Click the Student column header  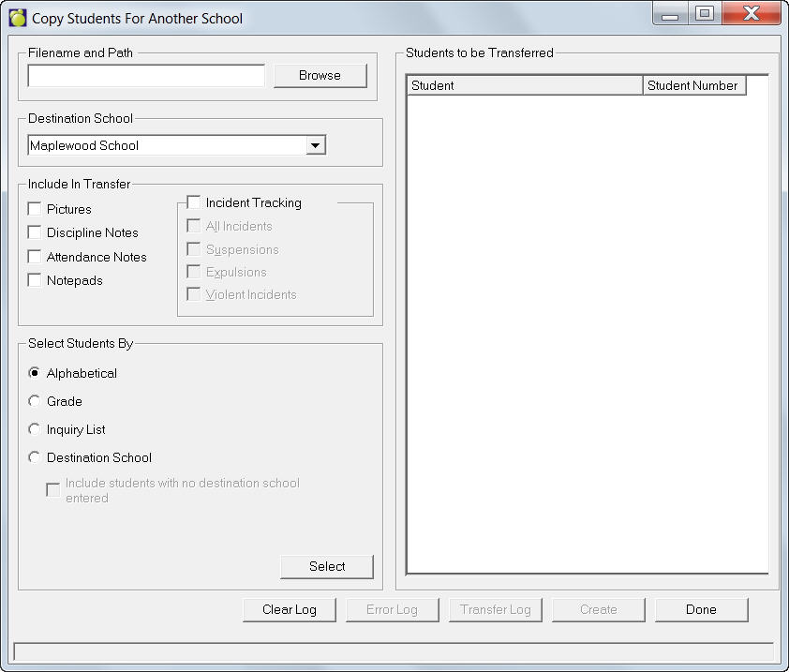pyautogui.click(x=525, y=86)
